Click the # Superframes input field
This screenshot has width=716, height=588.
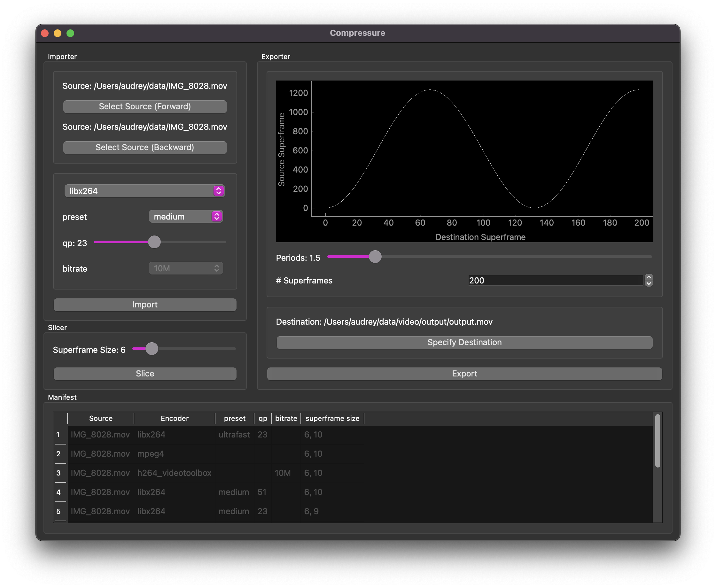point(556,281)
